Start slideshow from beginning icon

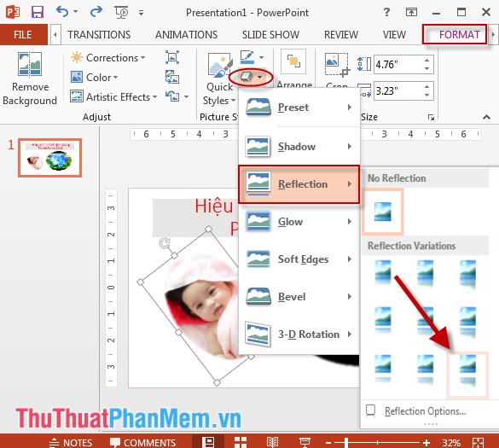(121, 13)
